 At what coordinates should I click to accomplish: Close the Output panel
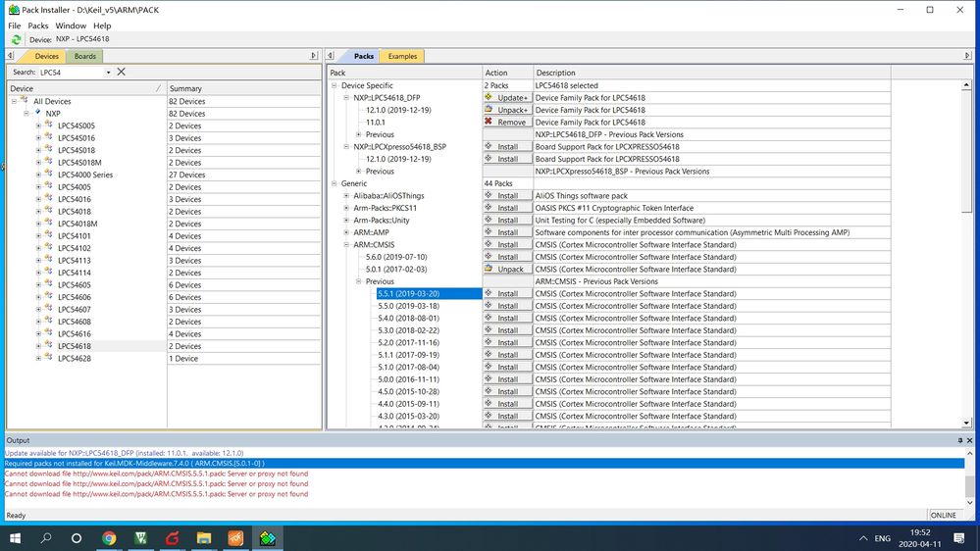coord(969,440)
